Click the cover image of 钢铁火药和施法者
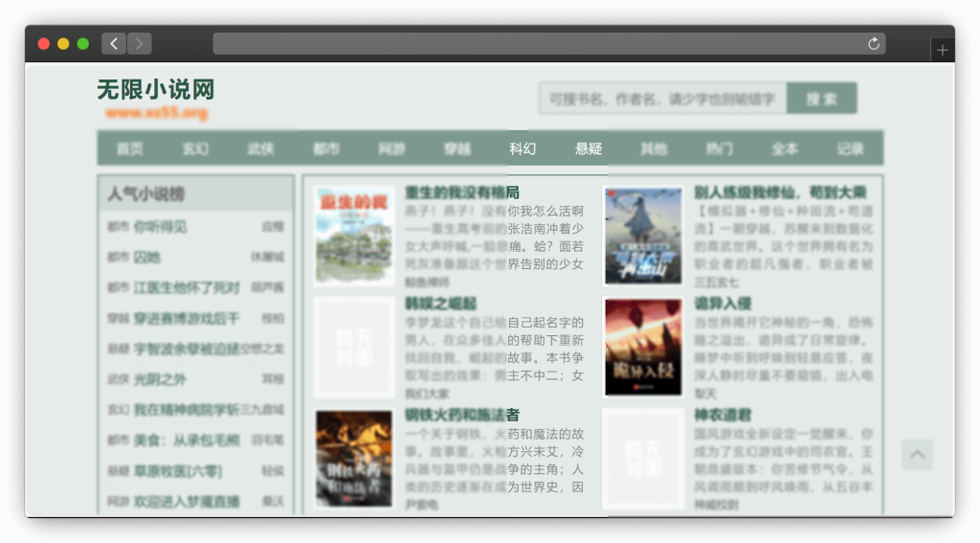This screenshot has height=543, width=980. click(354, 459)
